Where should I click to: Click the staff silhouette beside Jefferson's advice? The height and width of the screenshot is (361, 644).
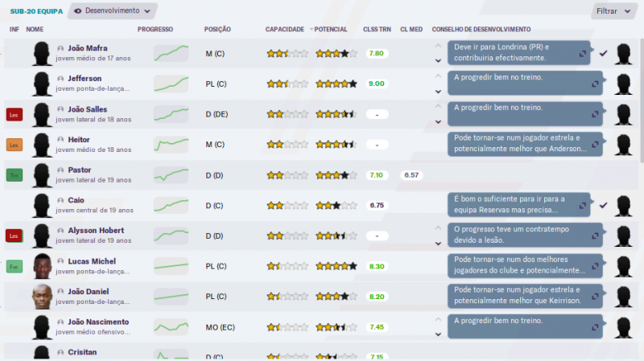(622, 84)
